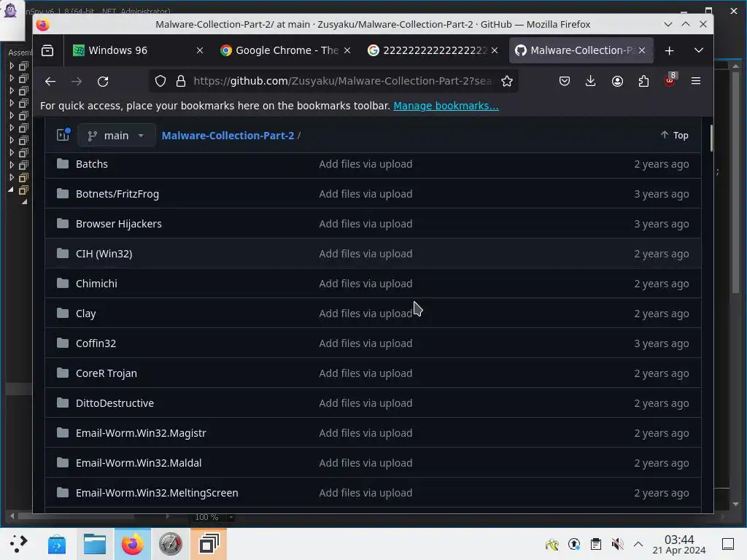Open the Browser Hijackers folder
Screen dimensions: 747x560
point(119,224)
